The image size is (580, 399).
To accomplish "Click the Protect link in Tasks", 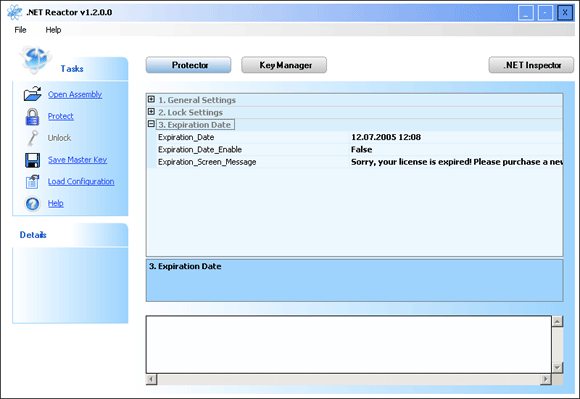I will pos(61,116).
